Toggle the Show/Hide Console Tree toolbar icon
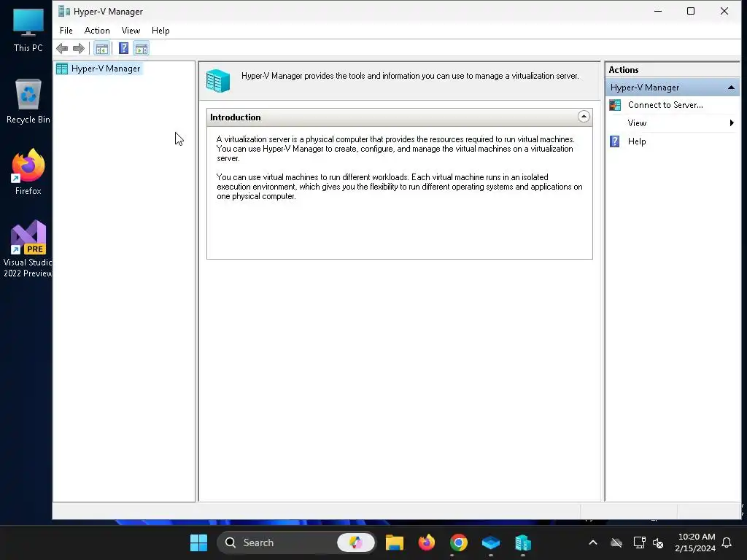 (x=101, y=48)
